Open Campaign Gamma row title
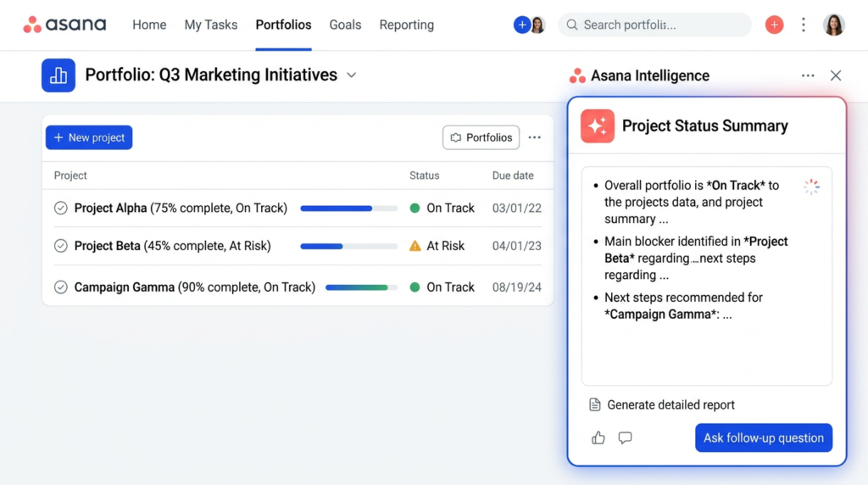This screenshot has width=868, height=485. (x=195, y=287)
